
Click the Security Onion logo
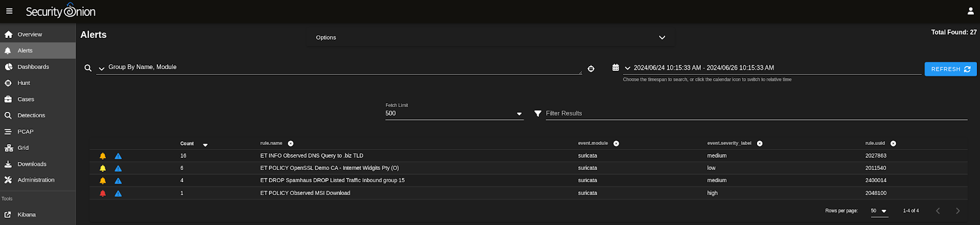(x=61, y=11)
